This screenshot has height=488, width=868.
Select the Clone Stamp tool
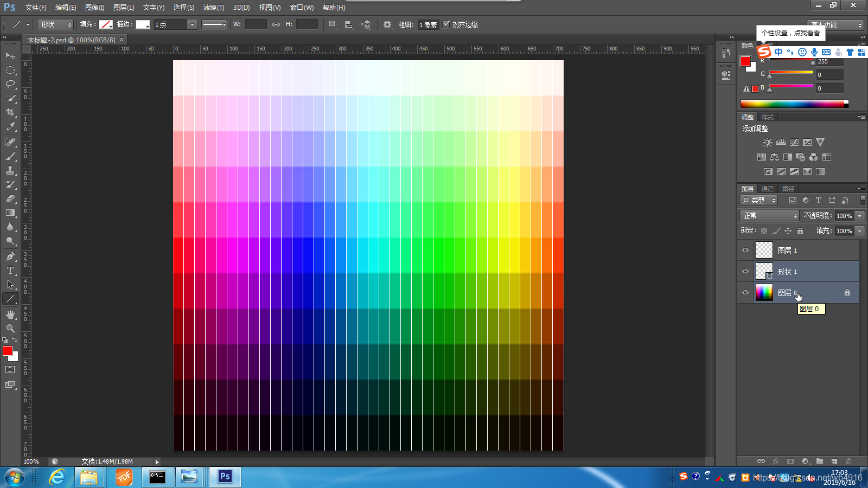(10, 170)
